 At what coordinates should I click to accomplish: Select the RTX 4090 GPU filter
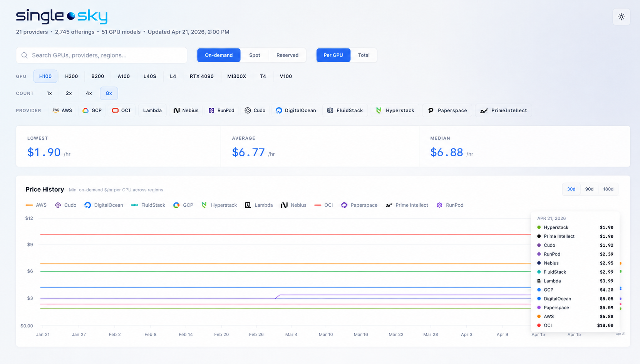pos(202,76)
